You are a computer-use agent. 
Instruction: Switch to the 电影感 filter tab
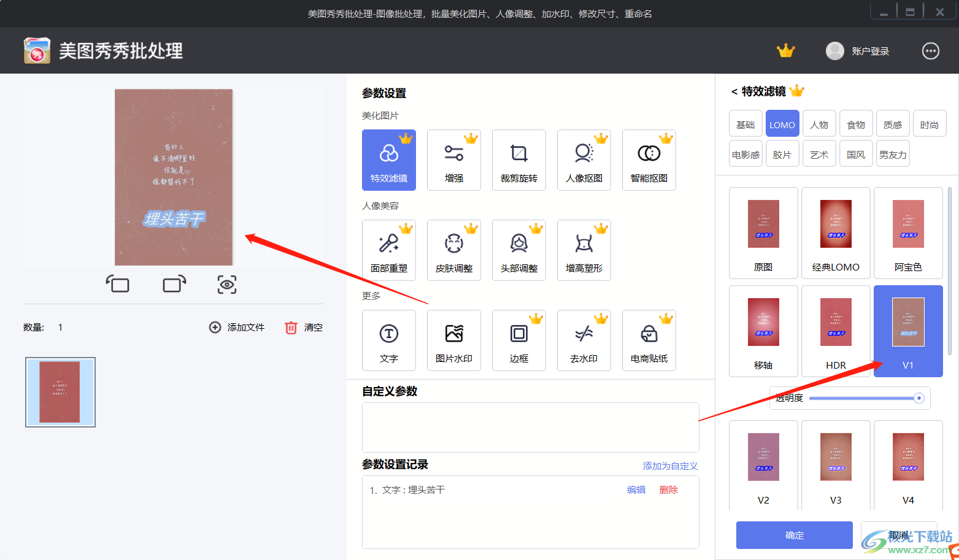[745, 155]
